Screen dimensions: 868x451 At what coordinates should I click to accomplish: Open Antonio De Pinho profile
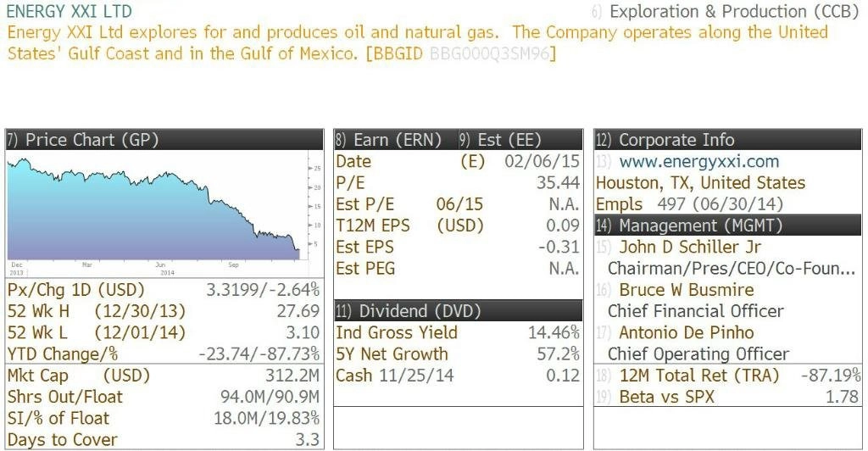click(x=687, y=332)
